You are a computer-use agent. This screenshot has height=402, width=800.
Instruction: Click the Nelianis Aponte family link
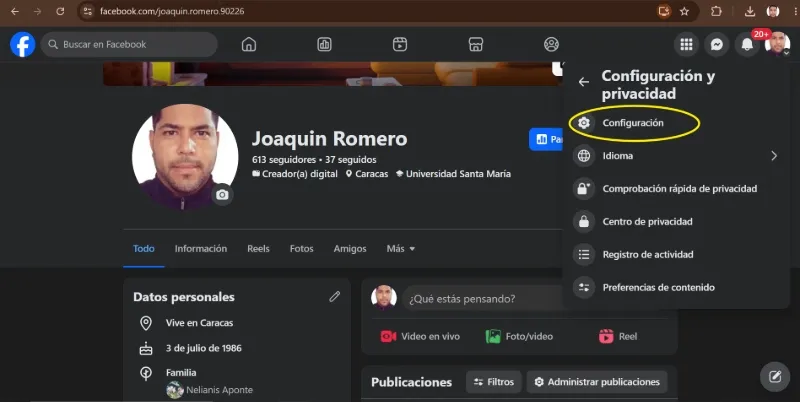tap(219, 390)
